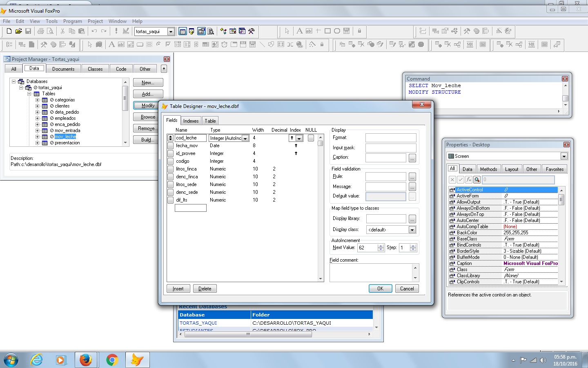Select the id_provee row selector button
Screen dimensions: 588x368
point(170,154)
